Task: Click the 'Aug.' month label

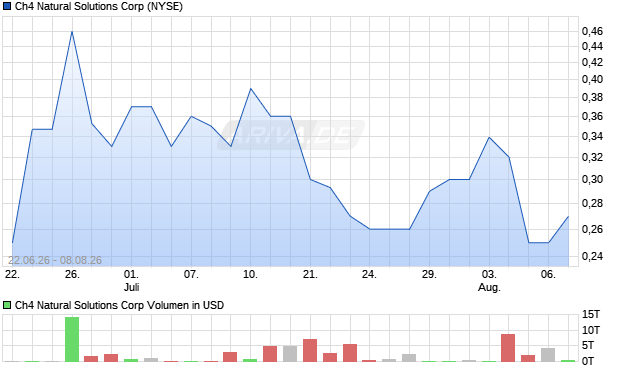Action: 489,287
